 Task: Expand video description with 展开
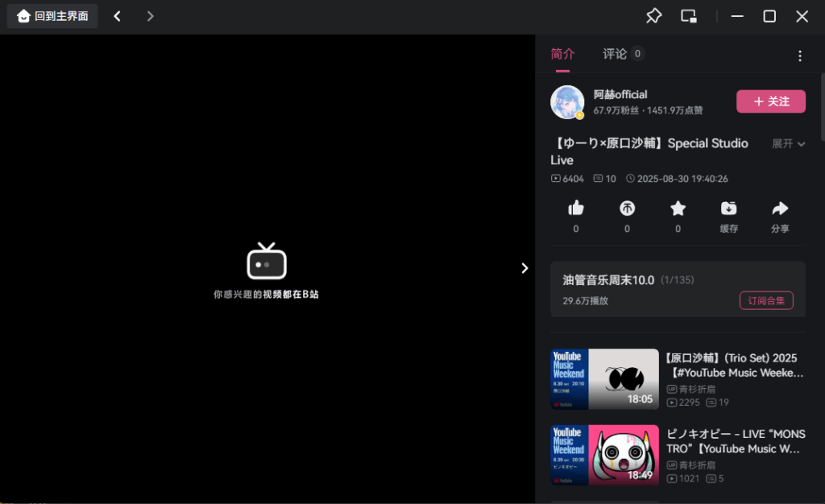coord(788,144)
